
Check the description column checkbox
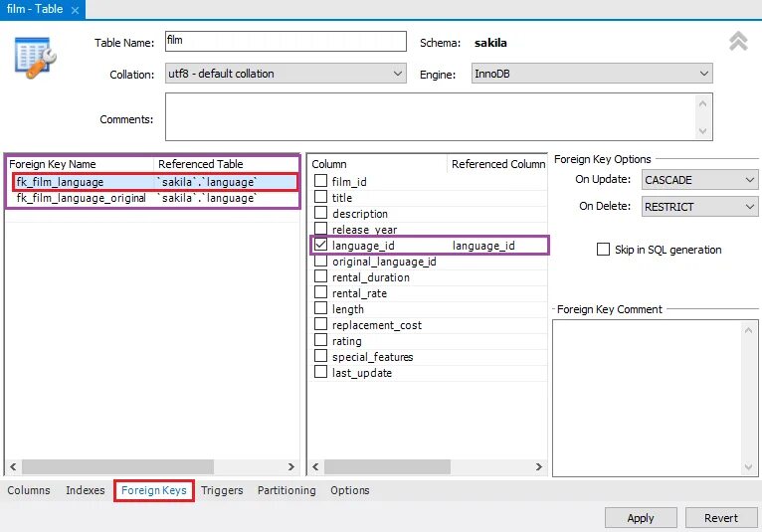(x=320, y=213)
